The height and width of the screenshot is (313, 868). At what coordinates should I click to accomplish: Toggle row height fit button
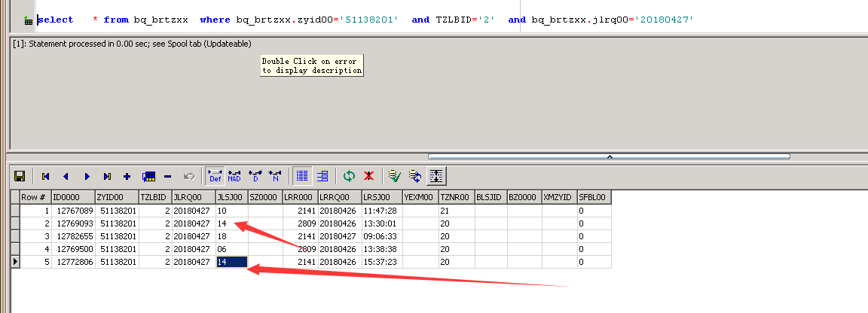click(436, 176)
